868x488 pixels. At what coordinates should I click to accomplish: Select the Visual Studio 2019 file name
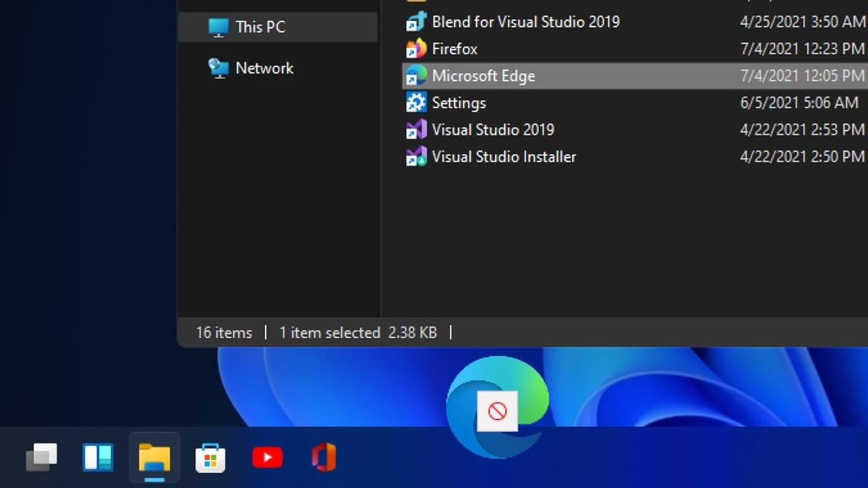(x=493, y=130)
